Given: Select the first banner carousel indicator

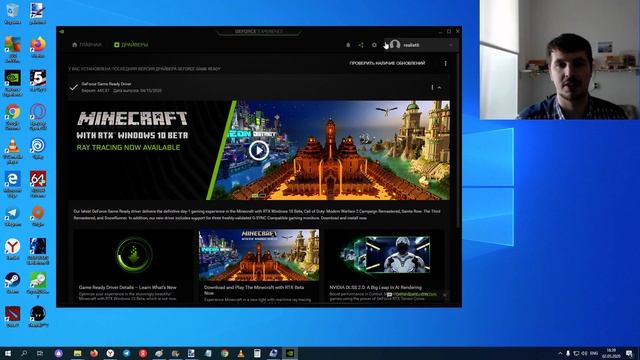Looking at the screenshot, I should point(255,196).
